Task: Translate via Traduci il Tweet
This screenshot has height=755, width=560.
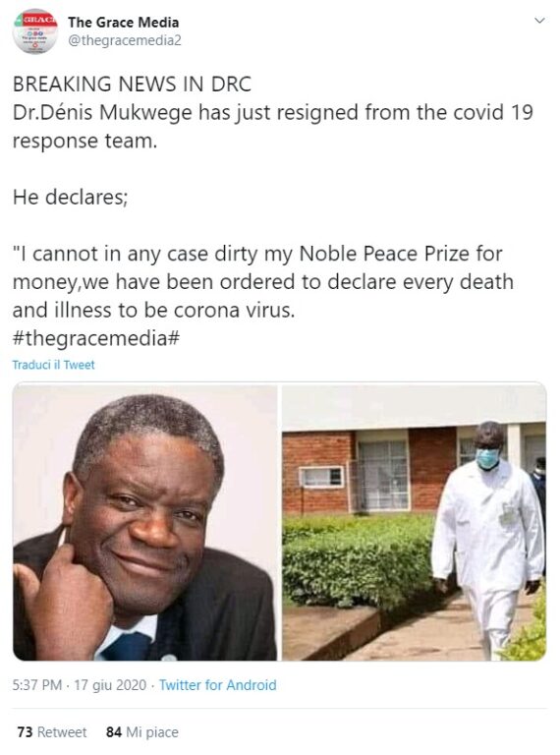Action: point(53,365)
